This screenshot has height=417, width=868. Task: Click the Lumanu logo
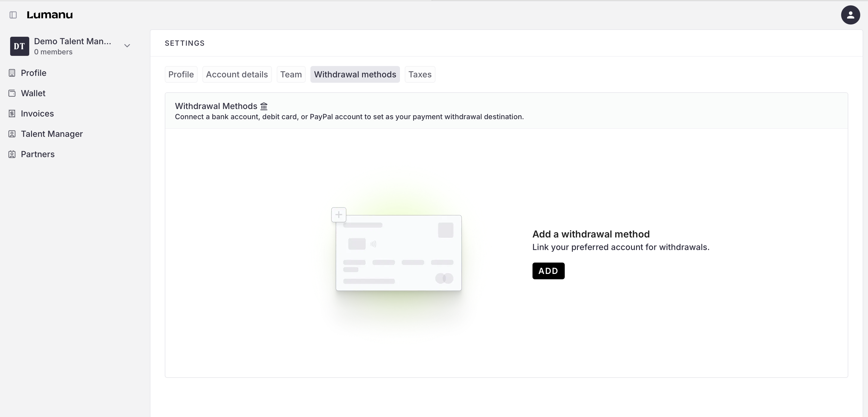click(50, 15)
